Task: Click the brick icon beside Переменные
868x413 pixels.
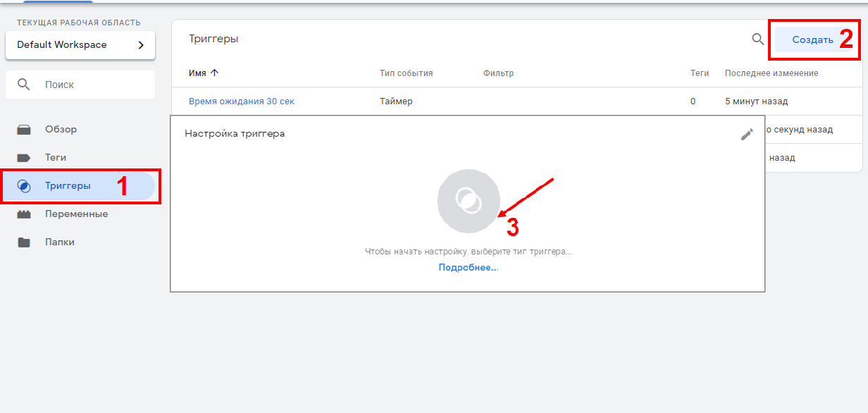Action: click(x=24, y=214)
